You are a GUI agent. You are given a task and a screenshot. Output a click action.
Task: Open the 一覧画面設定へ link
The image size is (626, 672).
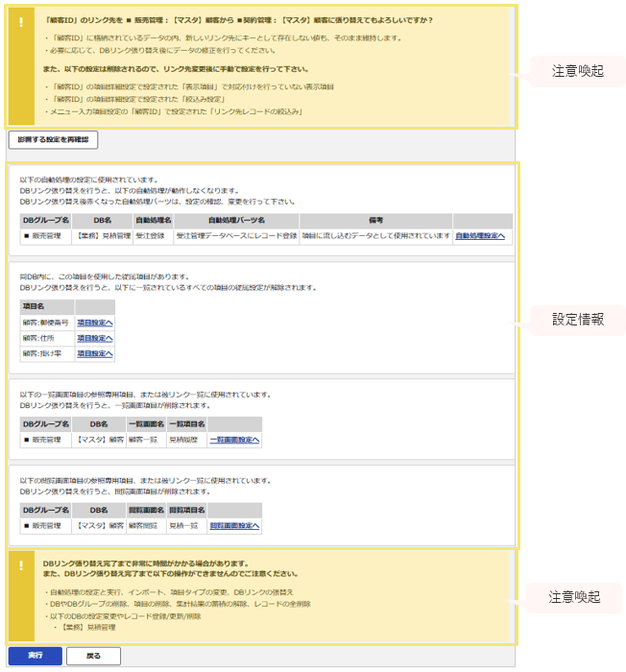pyautogui.click(x=234, y=440)
